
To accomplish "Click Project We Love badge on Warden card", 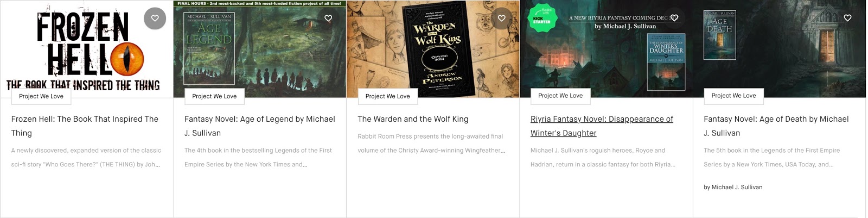I will click(388, 96).
